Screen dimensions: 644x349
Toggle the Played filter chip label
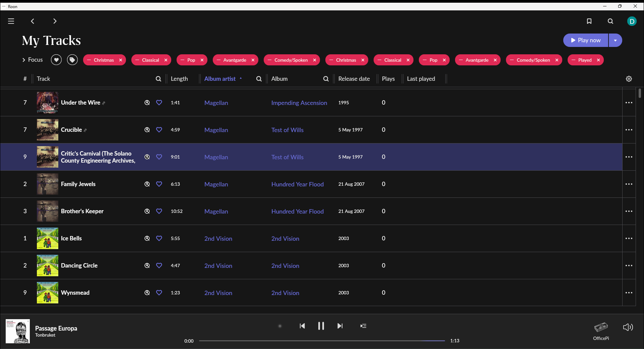(585, 60)
